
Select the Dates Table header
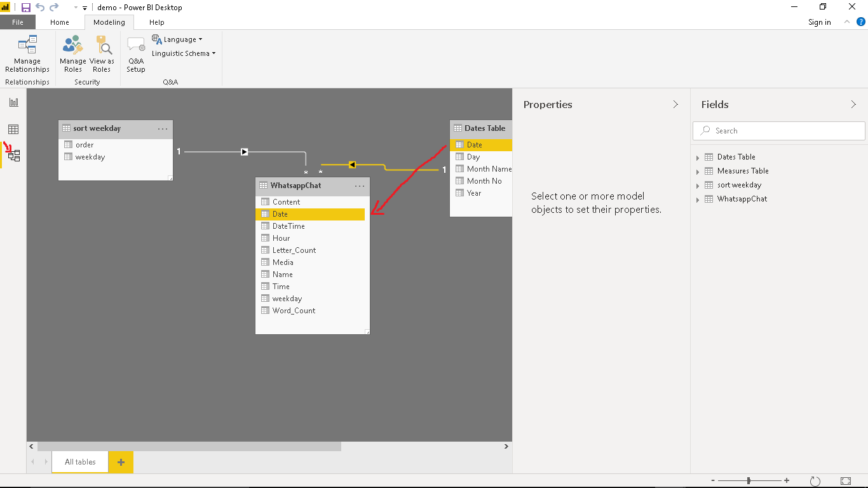click(x=481, y=128)
